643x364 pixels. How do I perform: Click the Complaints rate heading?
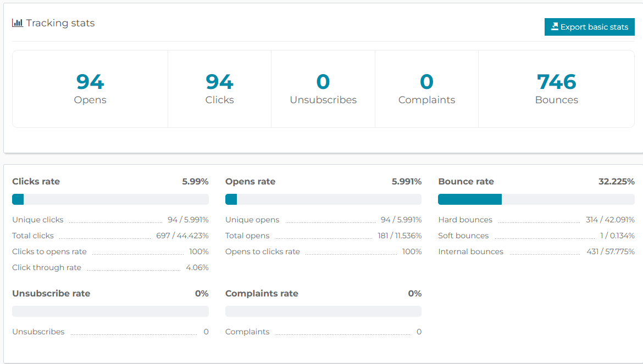pyautogui.click(x=262, y=294)
